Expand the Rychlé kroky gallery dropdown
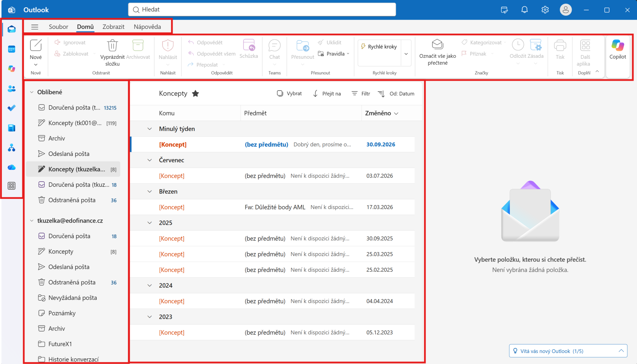Screen dimensions: 637x364 [x=406, y=53]
